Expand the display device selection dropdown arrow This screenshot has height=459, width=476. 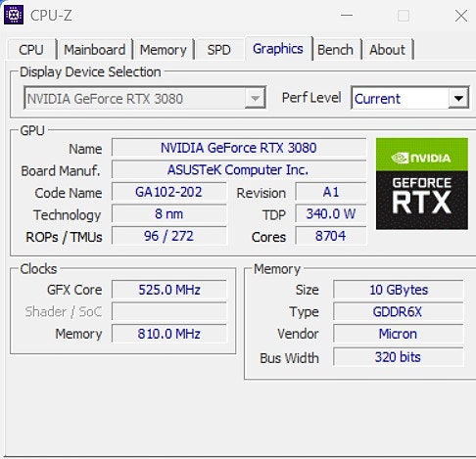(x=255, y=98)
